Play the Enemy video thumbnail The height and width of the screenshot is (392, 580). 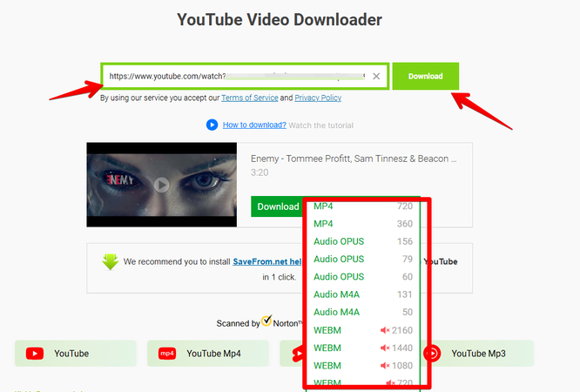tap(162, 185)
